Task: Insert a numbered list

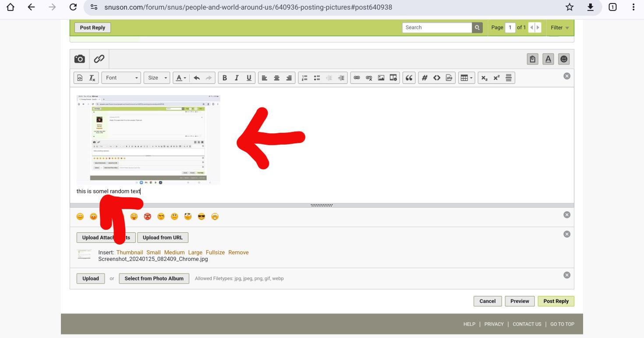Action: 304,78
